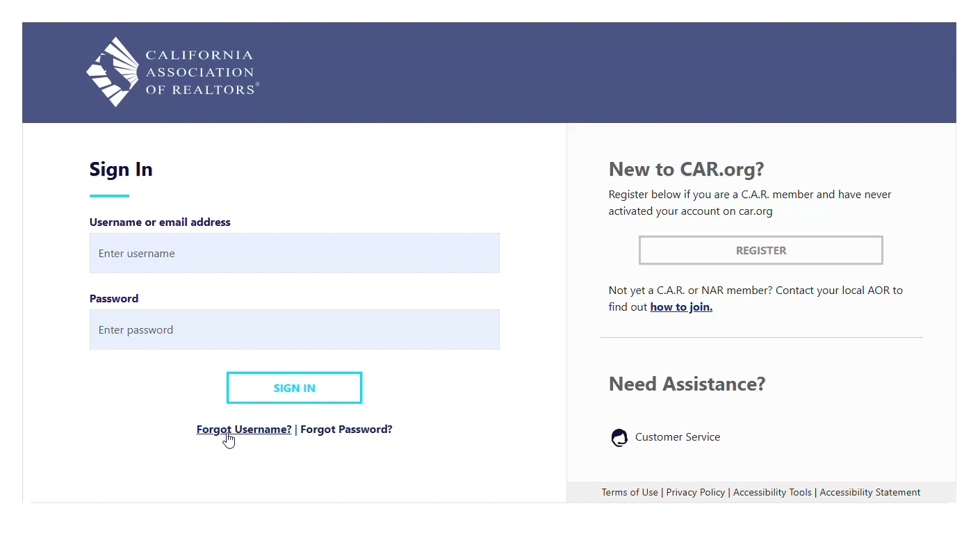Read the Accessibility Statement footer link

tap(869, 493)
